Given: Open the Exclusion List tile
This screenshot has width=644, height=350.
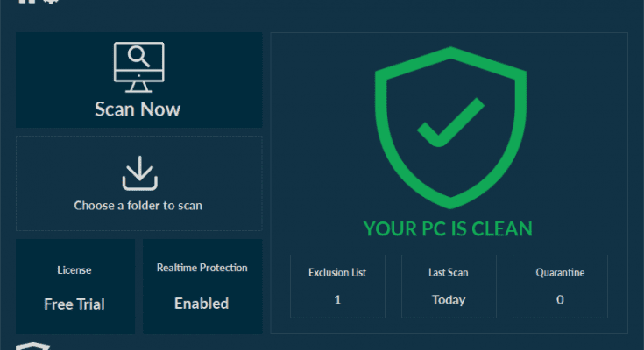Looking at the screenshot, I should pyautogui.click(x=337, y=286).
